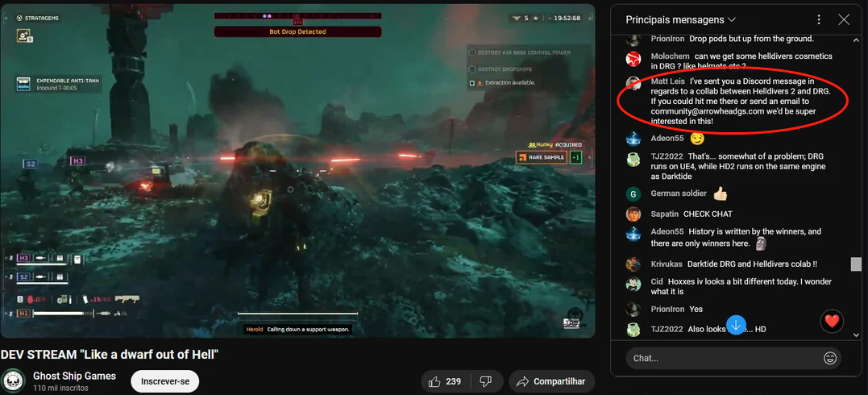Viewport: 868px width, 395px height.
Task: Type in the Chat... input field
Action: coord(721,358)
